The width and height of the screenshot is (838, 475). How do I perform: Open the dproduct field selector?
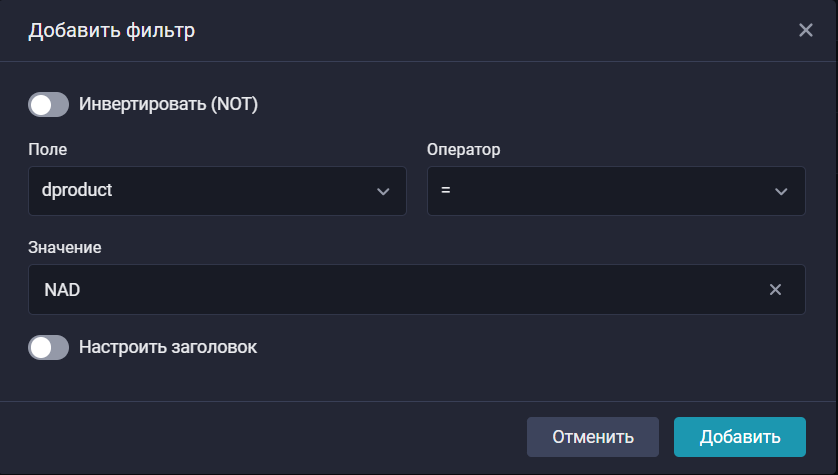tap(200, 191)
